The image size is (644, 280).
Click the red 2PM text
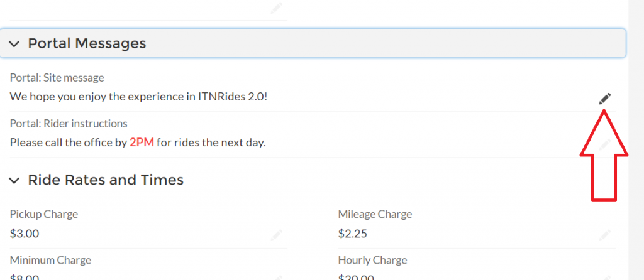tap(142, 143)
